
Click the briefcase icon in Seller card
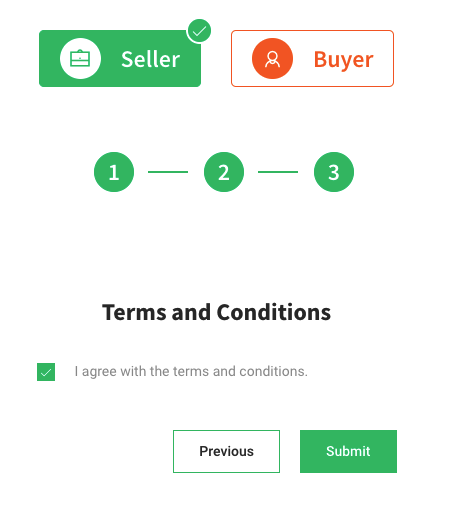(x=80, y=59)
